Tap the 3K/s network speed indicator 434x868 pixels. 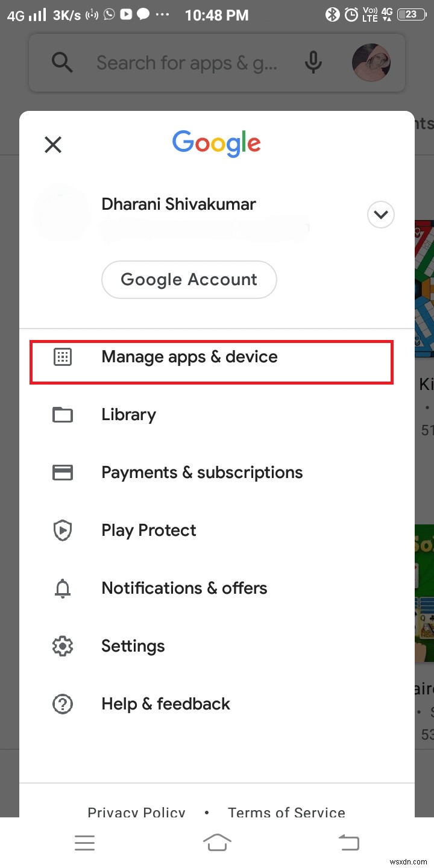(67, 15)
